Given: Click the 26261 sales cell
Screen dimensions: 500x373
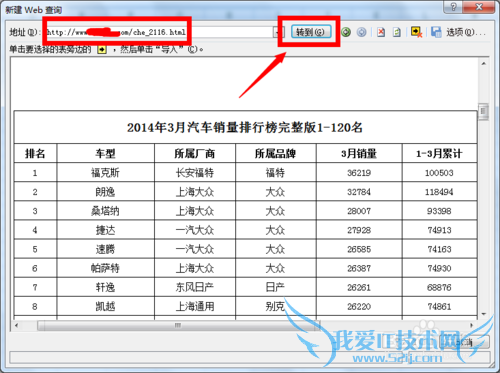Looking at the screenshot, I should (359, 287).
